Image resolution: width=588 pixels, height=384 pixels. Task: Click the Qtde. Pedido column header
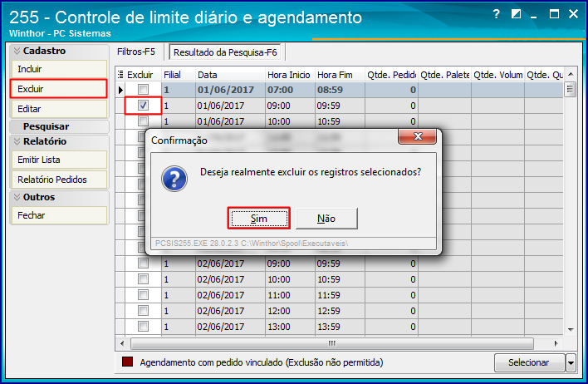tap(391, 75)
